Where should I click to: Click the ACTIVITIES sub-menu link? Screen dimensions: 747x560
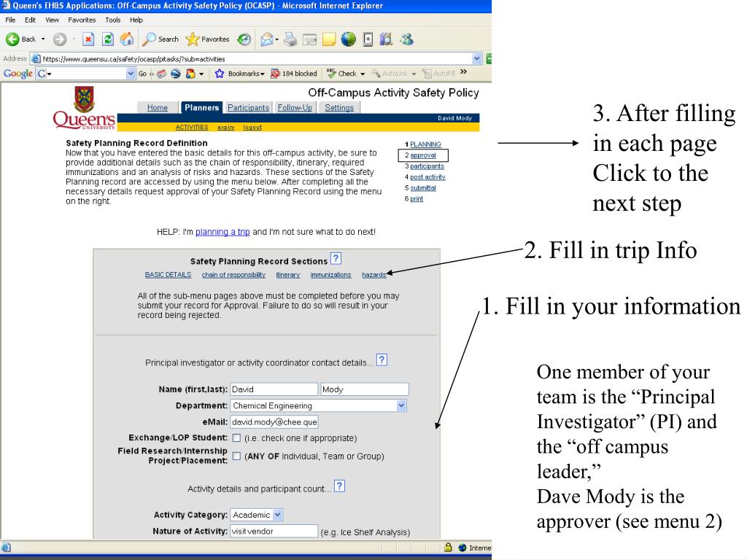click(192, 127)
